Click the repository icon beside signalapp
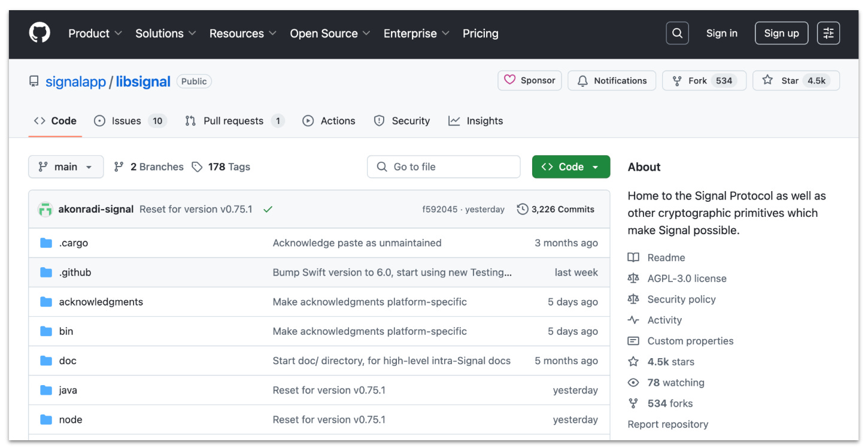This screenshot has height=448, width=868. (34, 81)
